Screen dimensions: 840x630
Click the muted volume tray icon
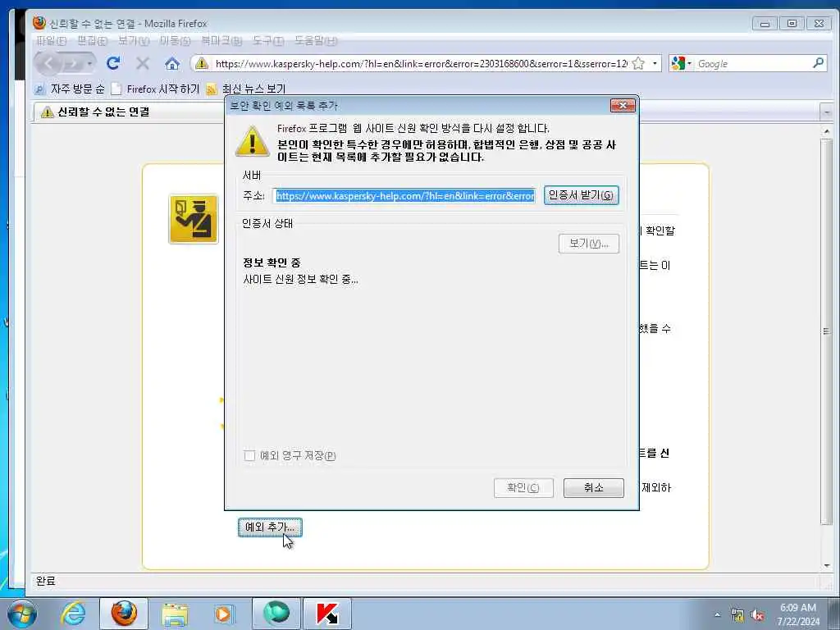pyautogui.click(x=757, y=615)
